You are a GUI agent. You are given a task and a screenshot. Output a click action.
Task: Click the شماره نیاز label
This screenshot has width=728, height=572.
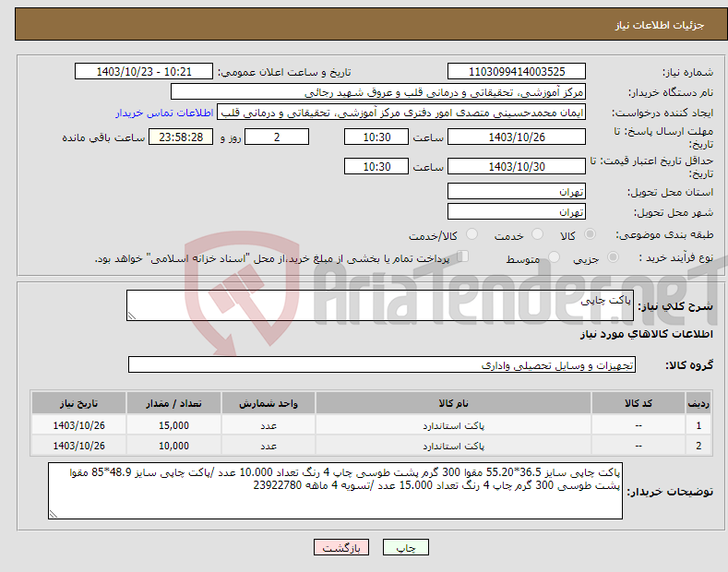(687, 72)
